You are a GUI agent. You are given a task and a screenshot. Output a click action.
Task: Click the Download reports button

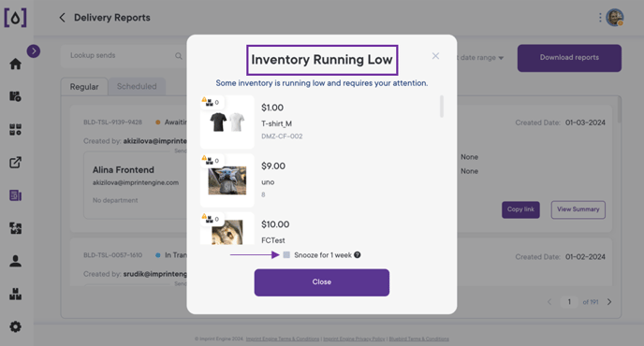tap(569, 58)
